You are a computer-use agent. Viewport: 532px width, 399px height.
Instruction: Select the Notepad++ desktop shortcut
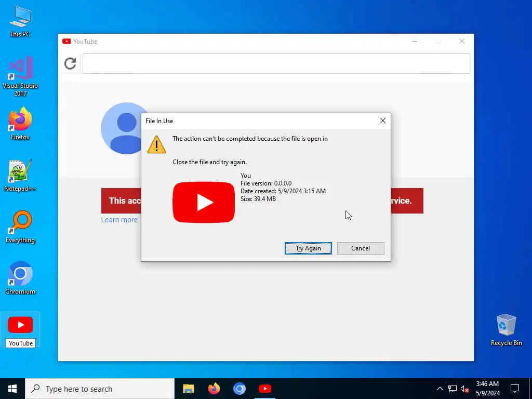click(20, 175)
